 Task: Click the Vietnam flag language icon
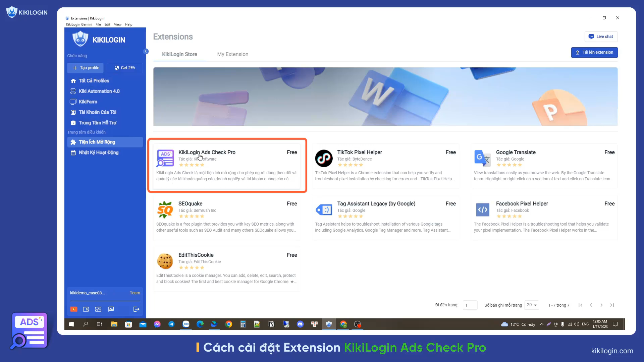coord(74,309)
